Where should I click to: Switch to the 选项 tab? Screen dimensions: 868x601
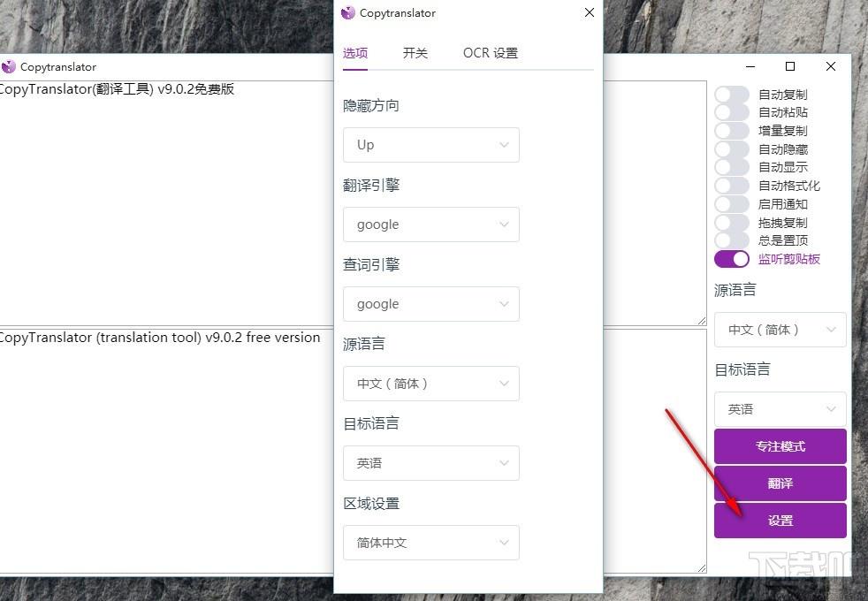coord(354,53)
